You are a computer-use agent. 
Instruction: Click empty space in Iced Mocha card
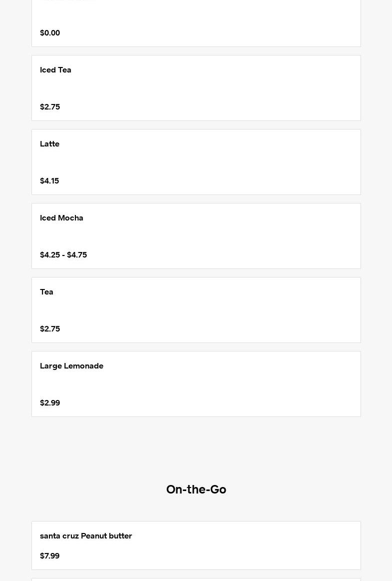(x=225, y=236)
